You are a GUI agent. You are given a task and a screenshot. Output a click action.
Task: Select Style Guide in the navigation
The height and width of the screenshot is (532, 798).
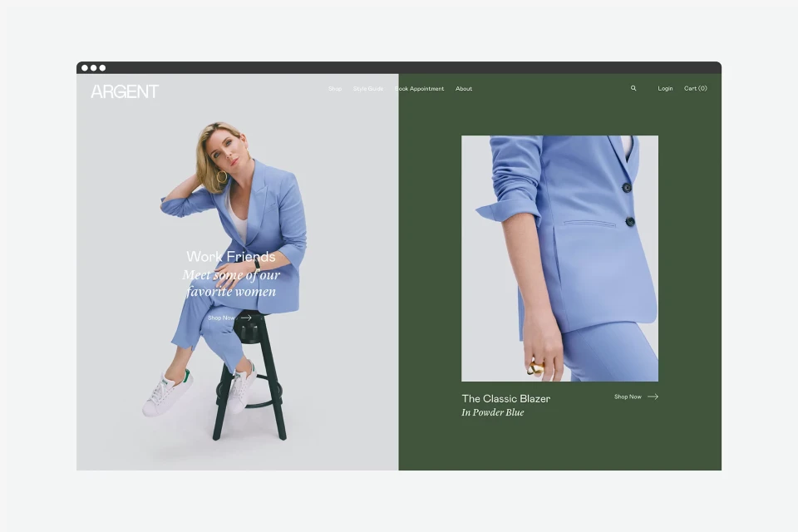(x=367, y=88)
